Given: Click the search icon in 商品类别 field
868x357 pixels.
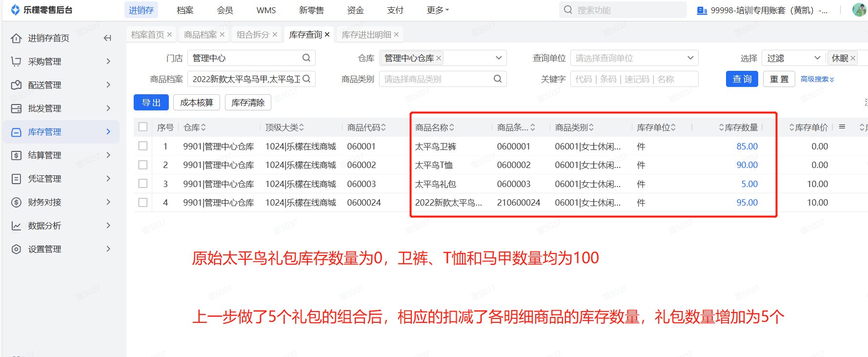Looking at the screenshot, I should 498,79.
